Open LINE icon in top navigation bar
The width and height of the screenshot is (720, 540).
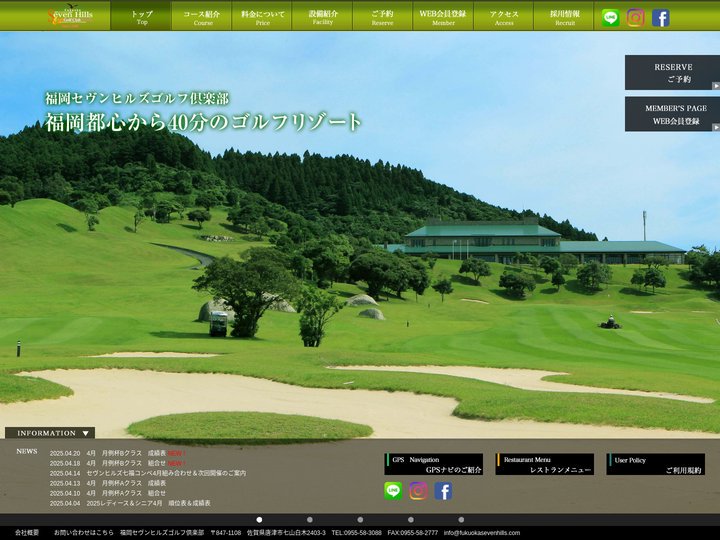(x=611, y=18)
